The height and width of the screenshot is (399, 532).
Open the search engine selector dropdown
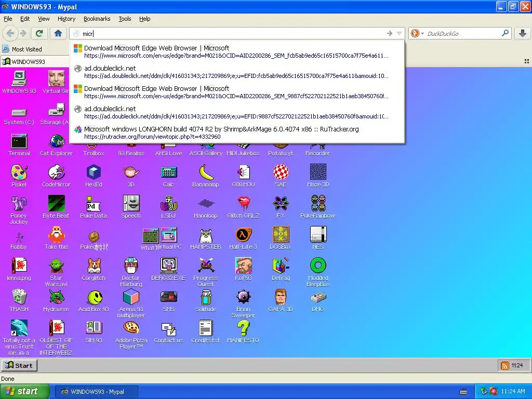click(417, 33)
